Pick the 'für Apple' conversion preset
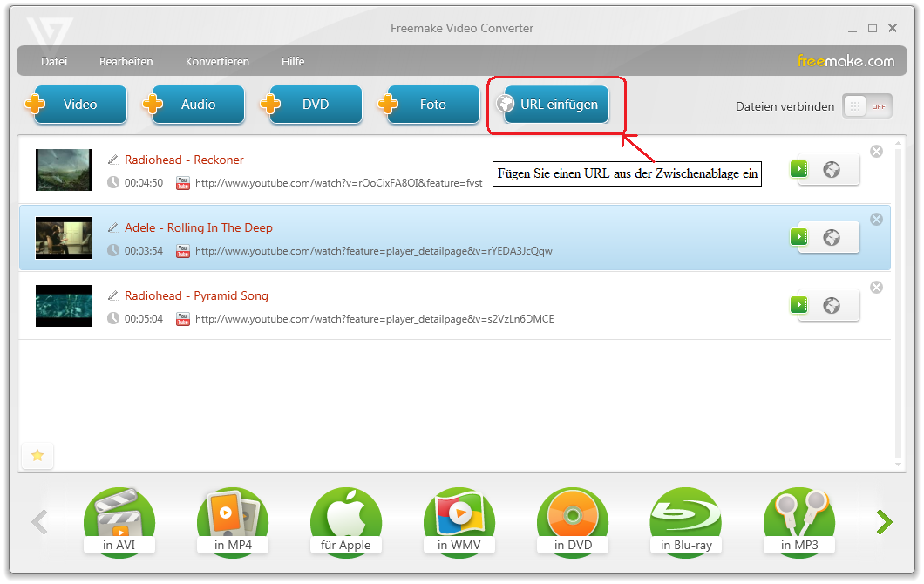 345,520
